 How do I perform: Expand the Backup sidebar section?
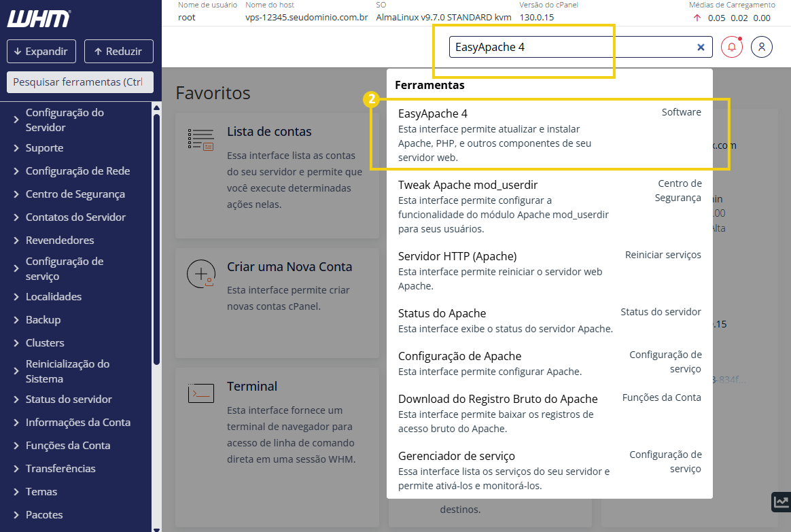[45, 319]
